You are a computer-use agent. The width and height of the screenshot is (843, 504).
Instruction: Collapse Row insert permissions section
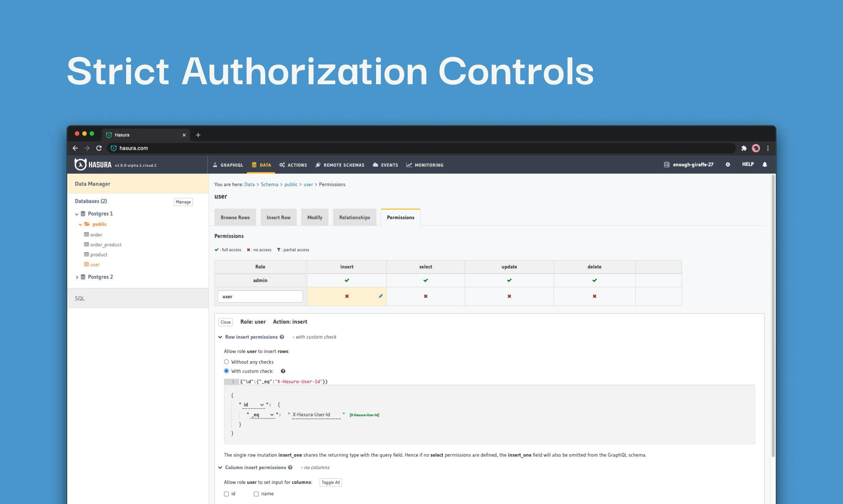(220, 337)
